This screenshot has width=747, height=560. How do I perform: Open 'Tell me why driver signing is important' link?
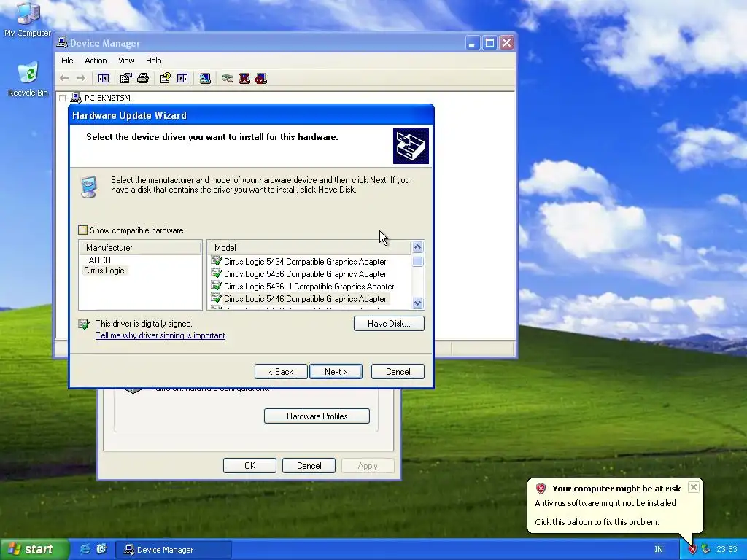click(x=160, y=335)
